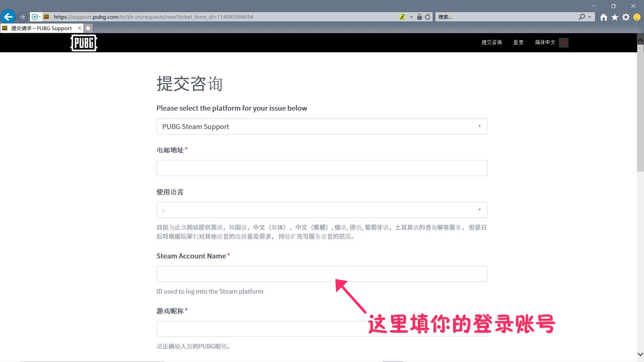Click inside the 电邮地址 email field
Image resolution: width=644 pixels, height=362 pixels.
pos(322,168)
